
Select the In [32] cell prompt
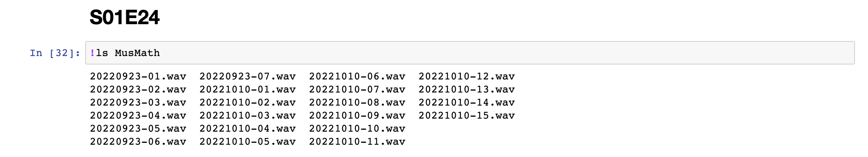[55, 53]
